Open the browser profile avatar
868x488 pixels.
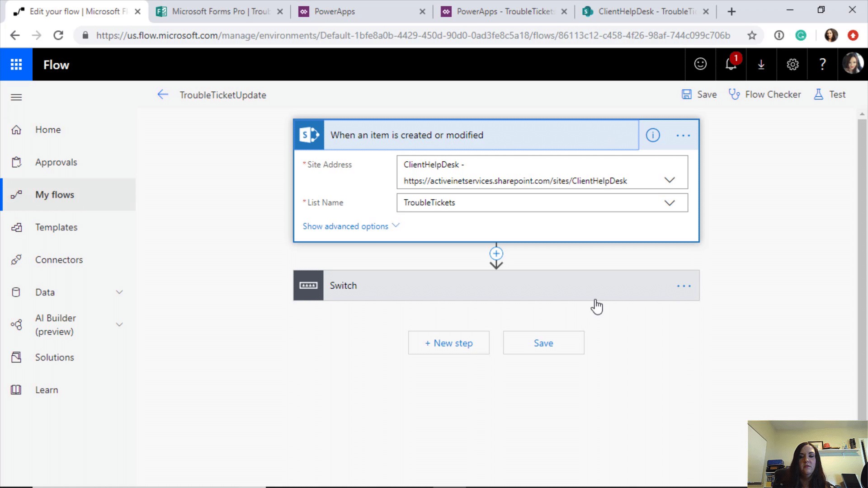pos(831,35)
